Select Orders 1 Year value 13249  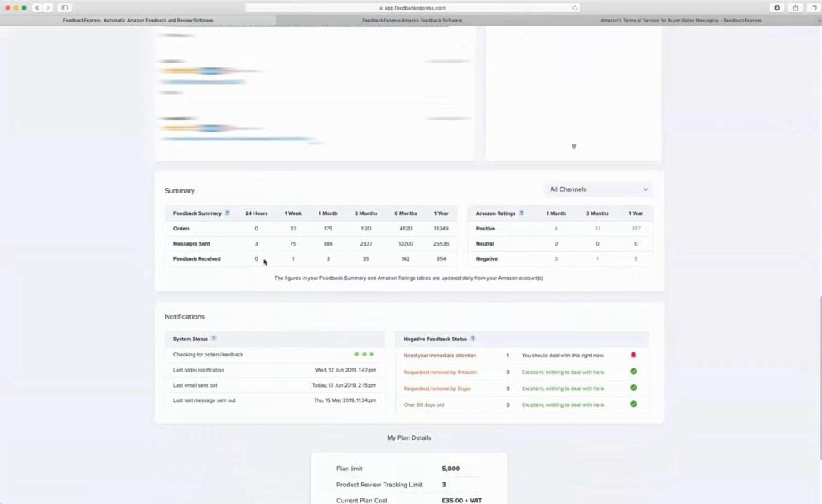coord(441,229)
